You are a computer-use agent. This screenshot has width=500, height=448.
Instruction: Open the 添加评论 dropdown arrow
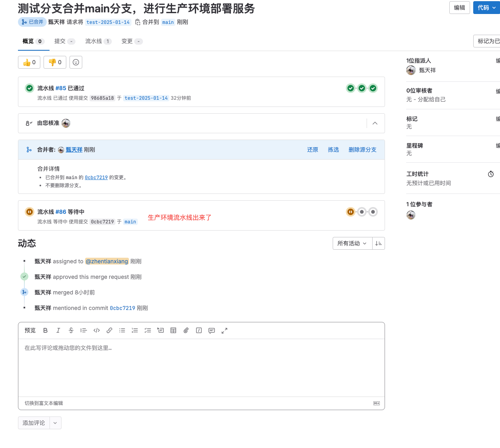[55, 423]
